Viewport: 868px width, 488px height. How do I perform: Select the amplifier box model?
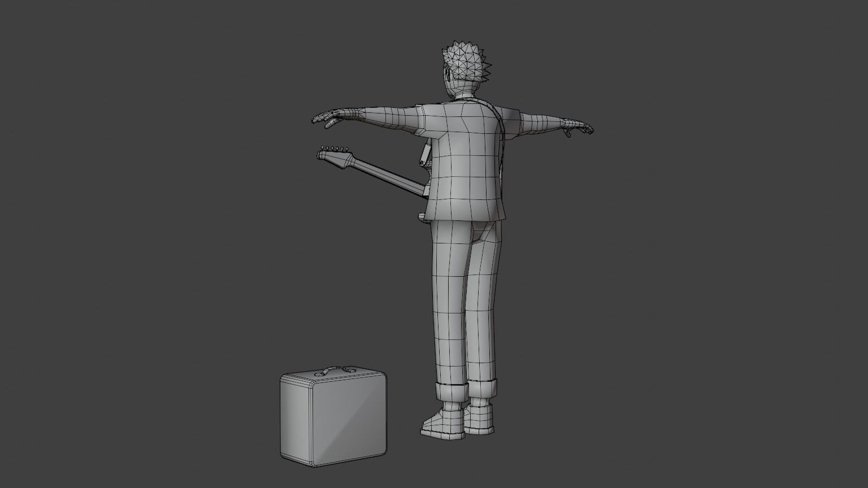pos(333,417)
